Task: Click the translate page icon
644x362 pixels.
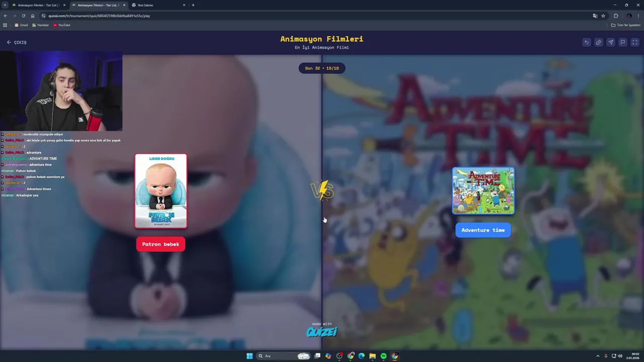Action: pos(595,16)
